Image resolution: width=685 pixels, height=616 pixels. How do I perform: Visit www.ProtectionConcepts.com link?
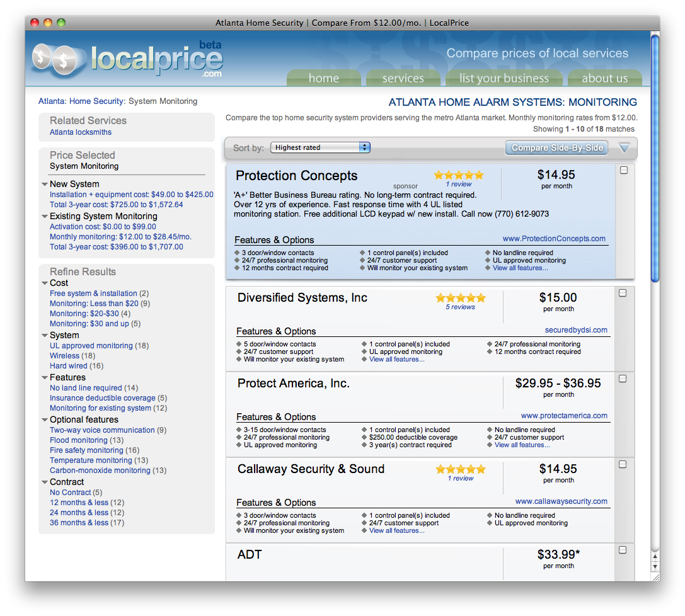point(554,238)
